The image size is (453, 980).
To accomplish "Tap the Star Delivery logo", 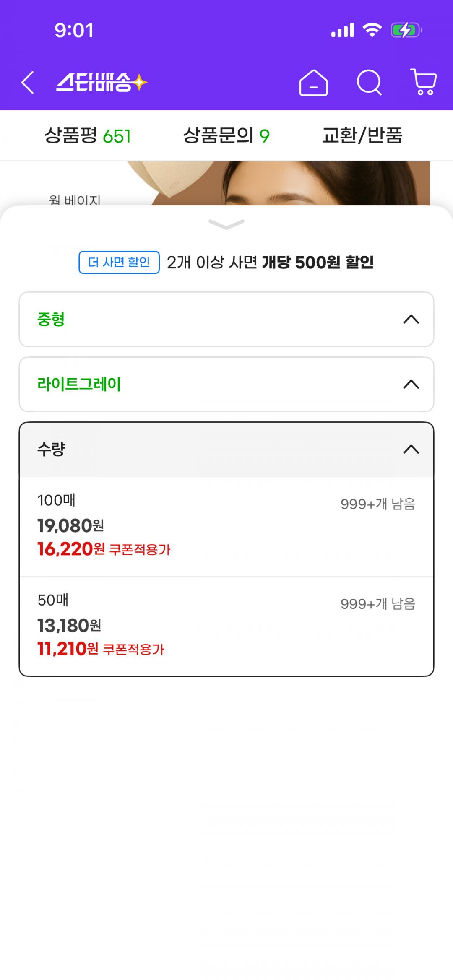I will tap(102, 82).
